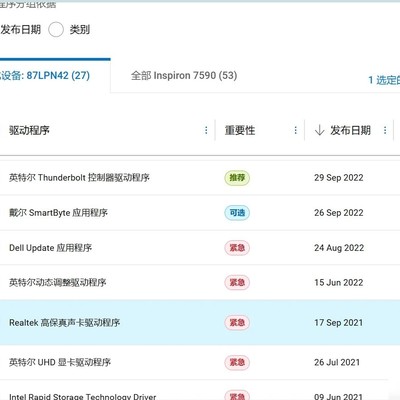Open 重要性 column options menu

295,130
